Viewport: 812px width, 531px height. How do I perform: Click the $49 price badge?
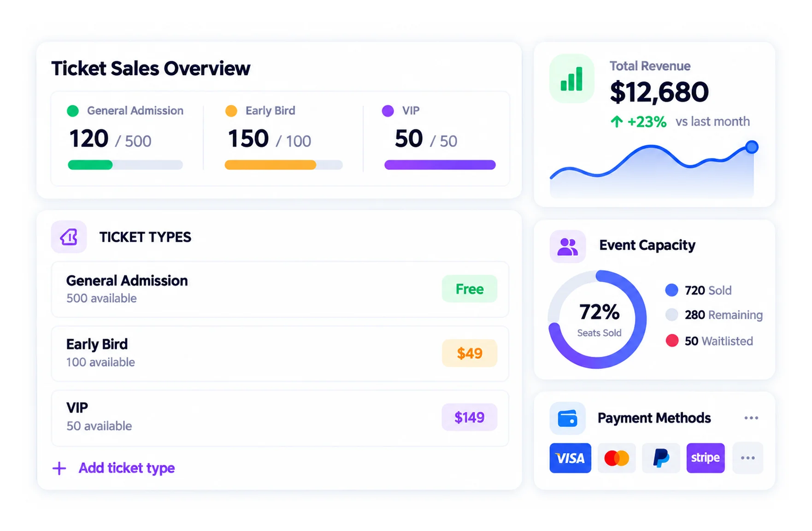pos(470,353)
